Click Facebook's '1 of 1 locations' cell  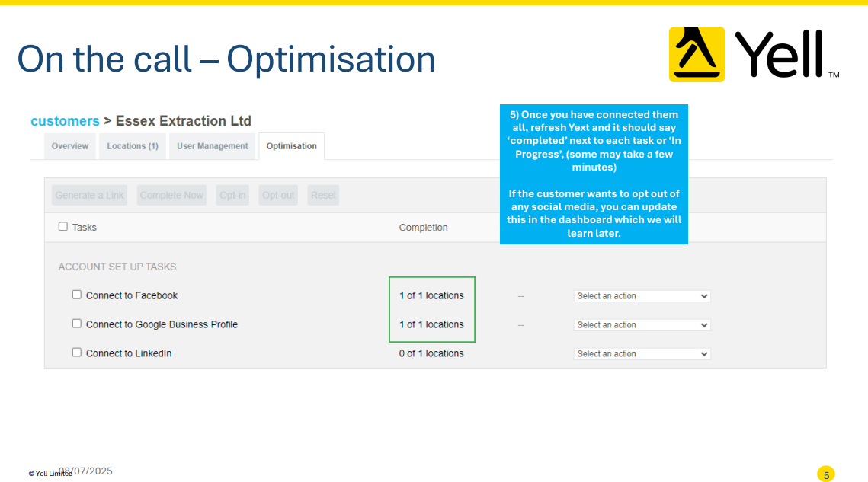coord(431,295)
